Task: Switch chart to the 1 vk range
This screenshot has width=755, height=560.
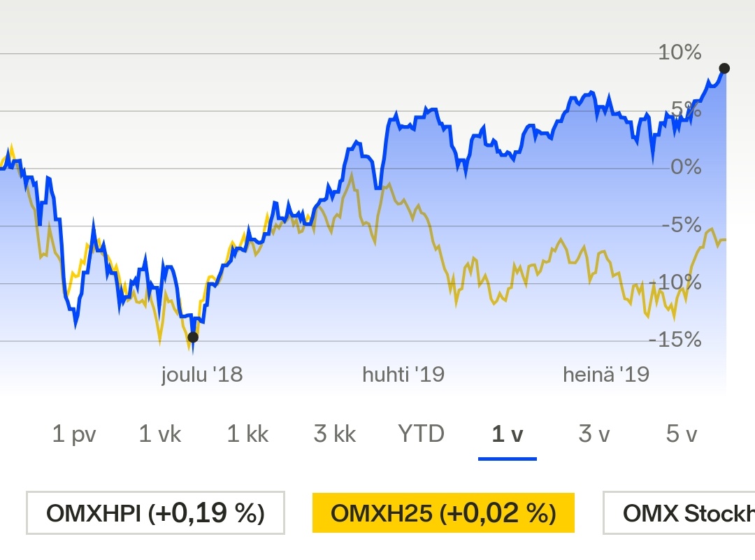Action: pos(160,434)
